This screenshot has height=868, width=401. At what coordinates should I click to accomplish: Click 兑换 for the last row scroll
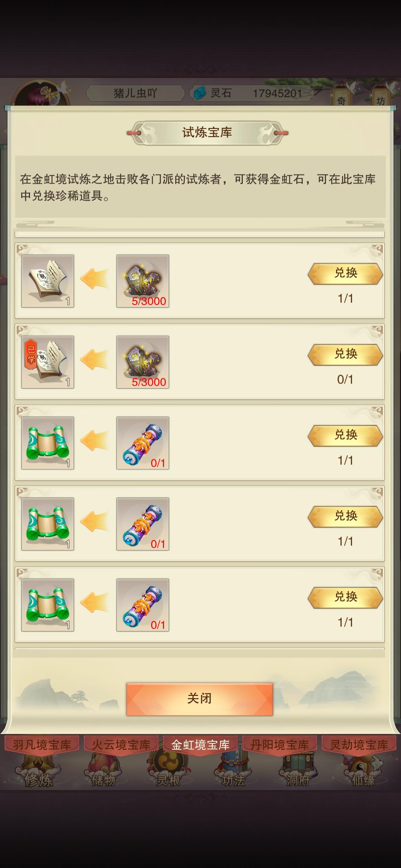345,597
